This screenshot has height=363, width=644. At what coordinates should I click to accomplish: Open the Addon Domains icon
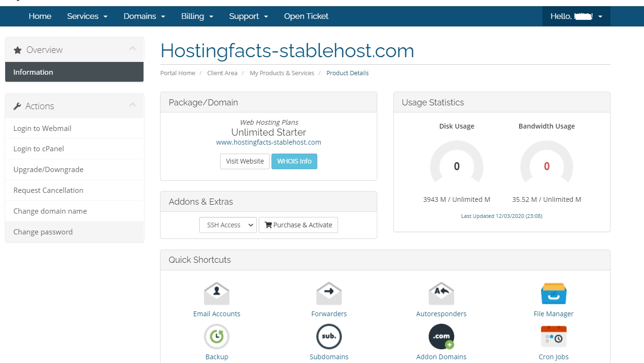[441, 337]
